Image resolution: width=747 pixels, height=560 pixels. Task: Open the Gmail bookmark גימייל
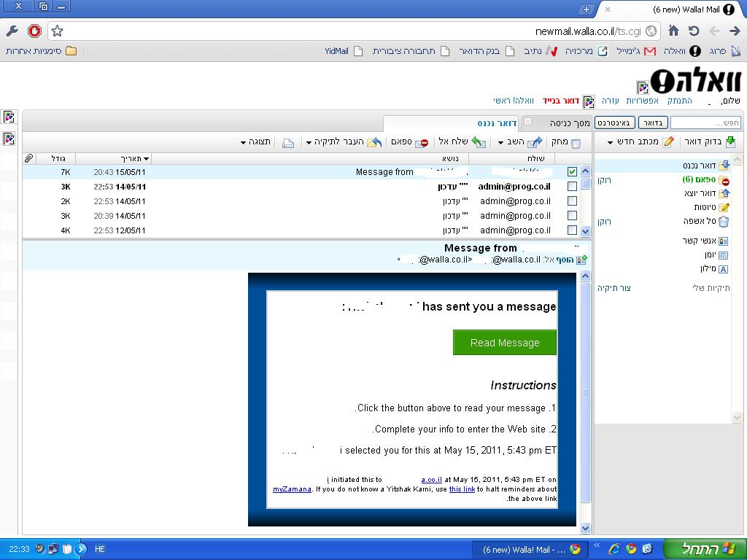point(636,51)
